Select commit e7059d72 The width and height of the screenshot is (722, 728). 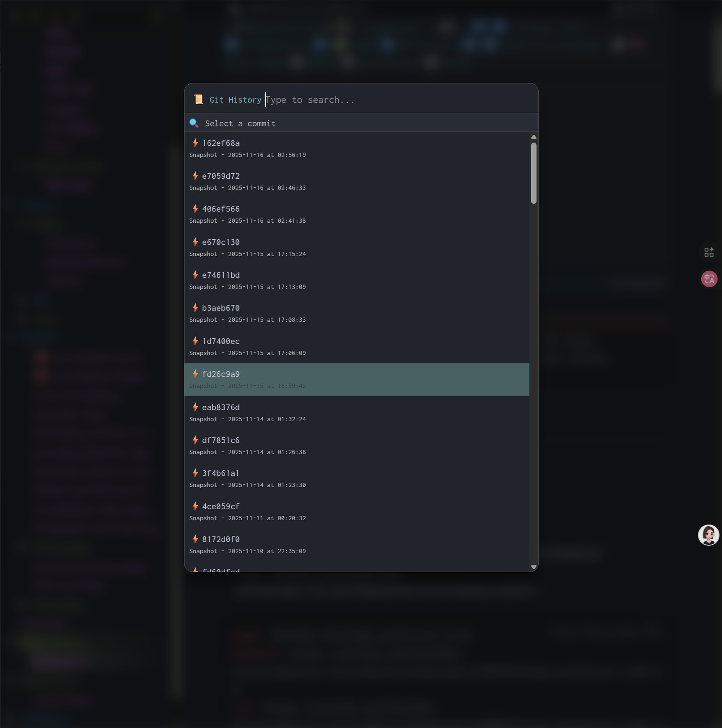(221, 176)
